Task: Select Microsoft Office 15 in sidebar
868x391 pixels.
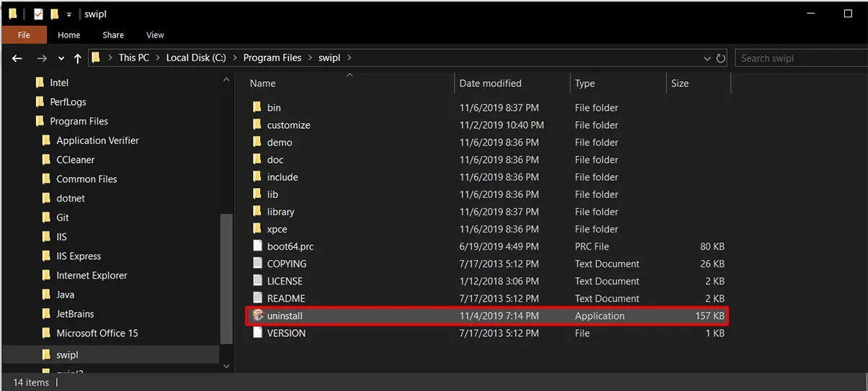Action: pyautogui.click(x=97, y=333)
